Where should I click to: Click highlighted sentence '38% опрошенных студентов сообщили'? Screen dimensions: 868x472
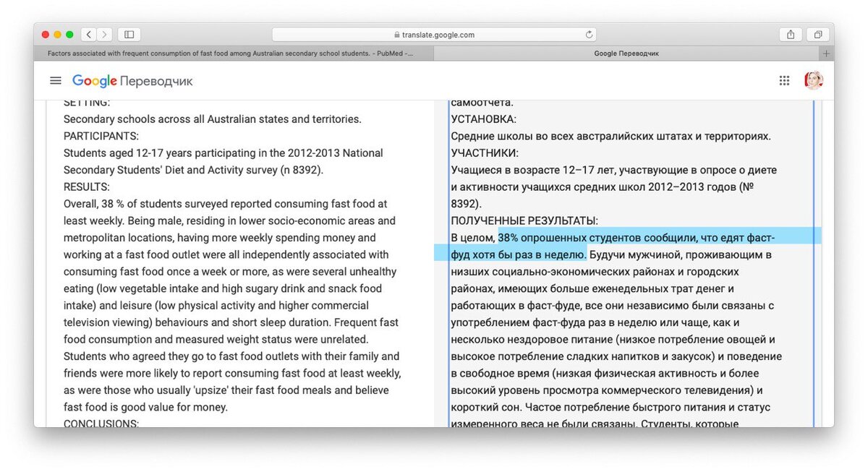pos(597,238)
